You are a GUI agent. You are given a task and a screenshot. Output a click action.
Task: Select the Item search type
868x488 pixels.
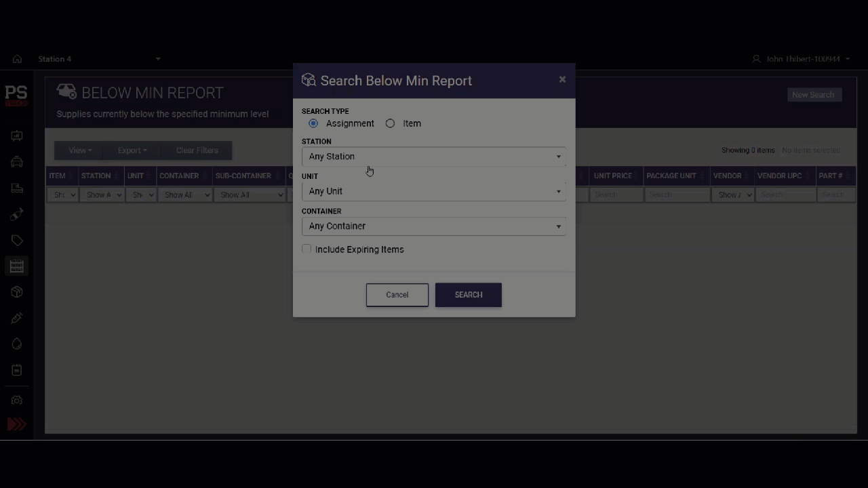coord(390,123)
